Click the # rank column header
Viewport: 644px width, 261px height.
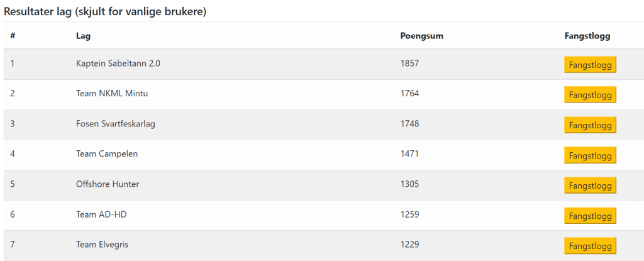13,36
